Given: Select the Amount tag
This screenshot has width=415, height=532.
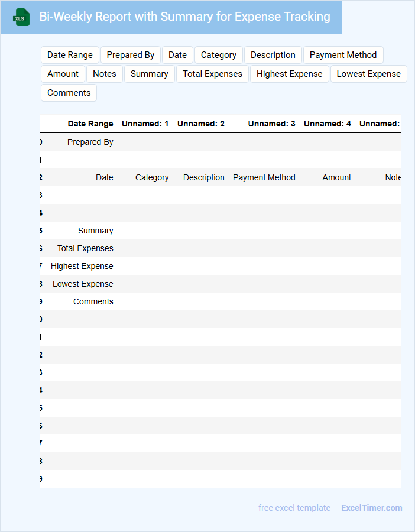Looking at the screenshot, I should tap(63, 74).
